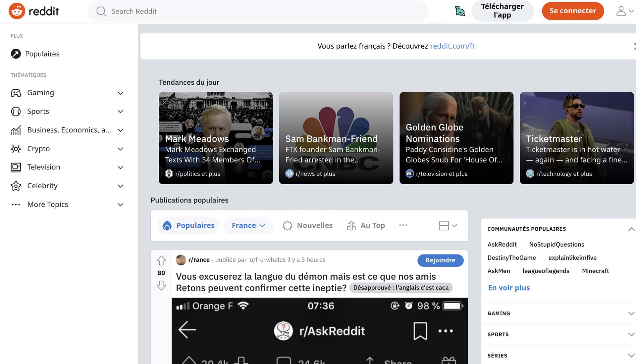Open the DestinyTheGame community link
The height and width of the screenshot is (364, 636).
click(x=511, y=258)
